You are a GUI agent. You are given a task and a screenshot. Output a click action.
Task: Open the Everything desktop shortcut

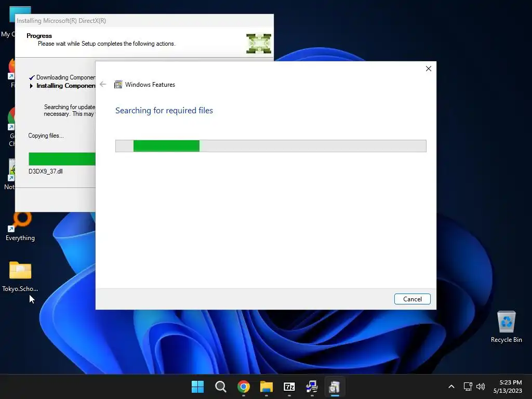pos(20,227)
